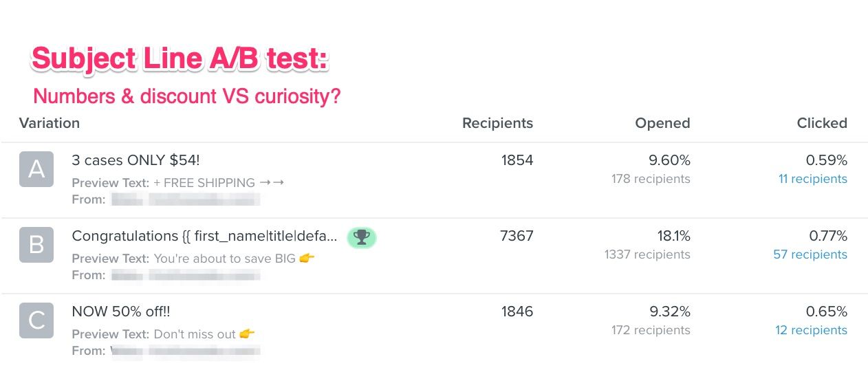Click the variation C letter badge
This screenshot has width=868, height=392.
coord(36,321)
